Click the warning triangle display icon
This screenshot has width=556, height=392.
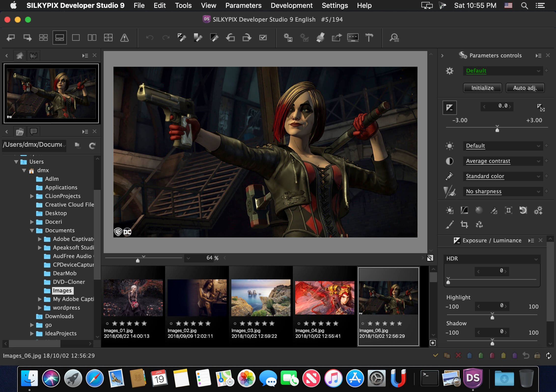tap(125, 38)
